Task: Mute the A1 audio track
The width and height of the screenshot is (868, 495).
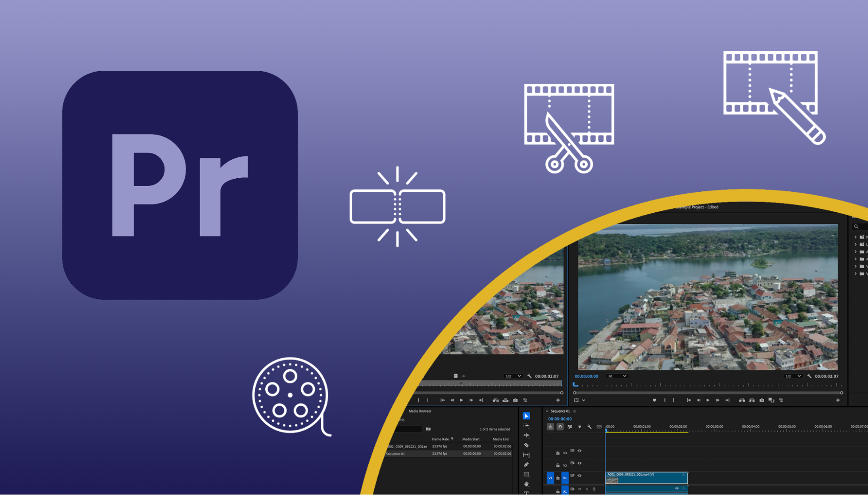Action: (x=579, y=489)
